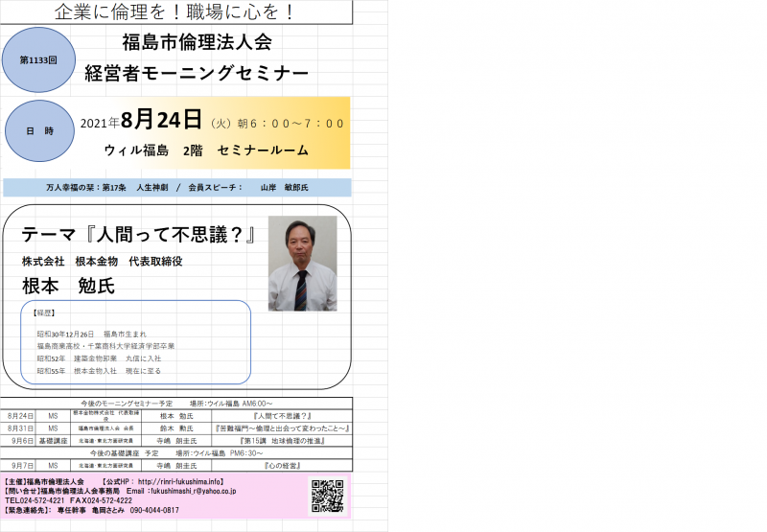Click the 万人幸福の栞：第17条 人生神劇 text
The width and height of the screenshot is (767, 532).
point(107,187)
